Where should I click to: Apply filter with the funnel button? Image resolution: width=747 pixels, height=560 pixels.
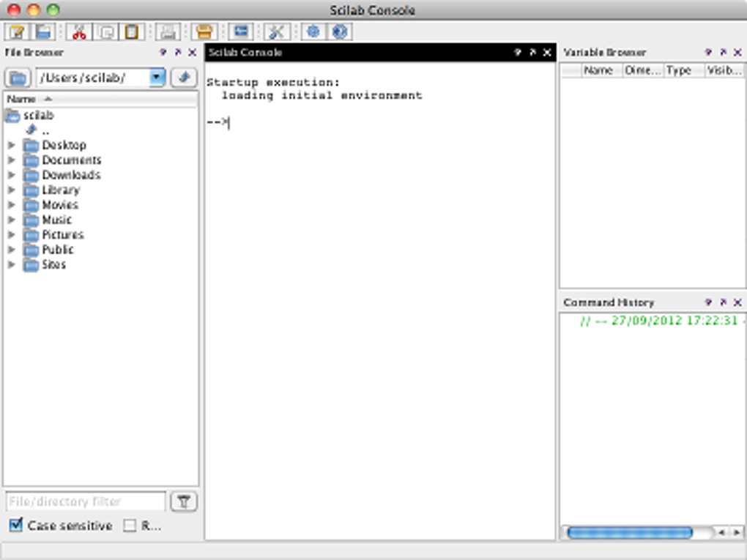coord(184,501)
